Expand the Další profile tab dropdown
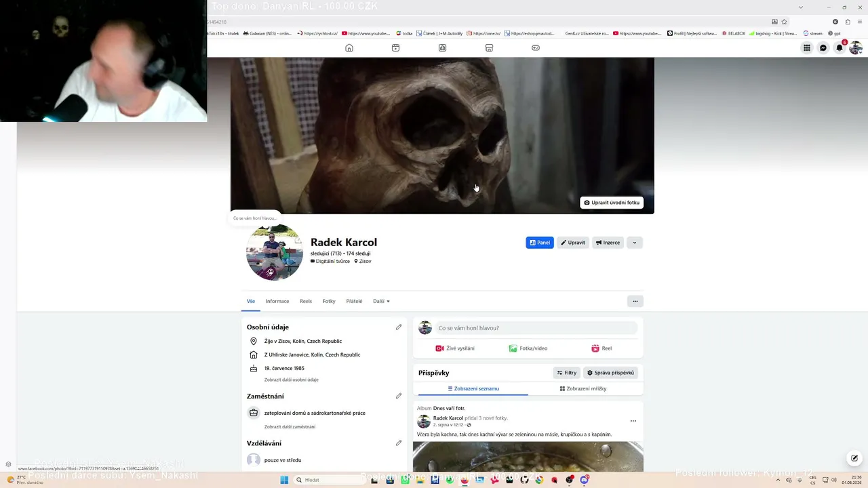This screenshot has height=488, width=868. tap(381, 301)
